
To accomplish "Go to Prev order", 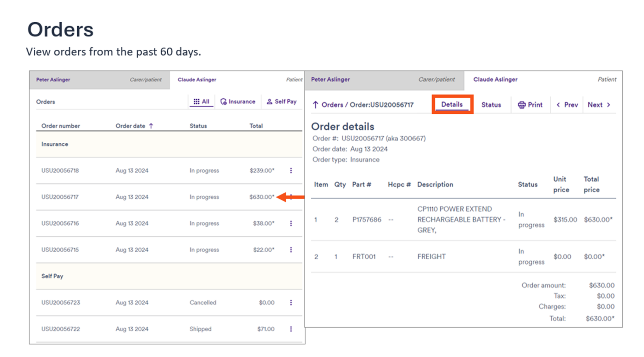I will coord(567,105).
